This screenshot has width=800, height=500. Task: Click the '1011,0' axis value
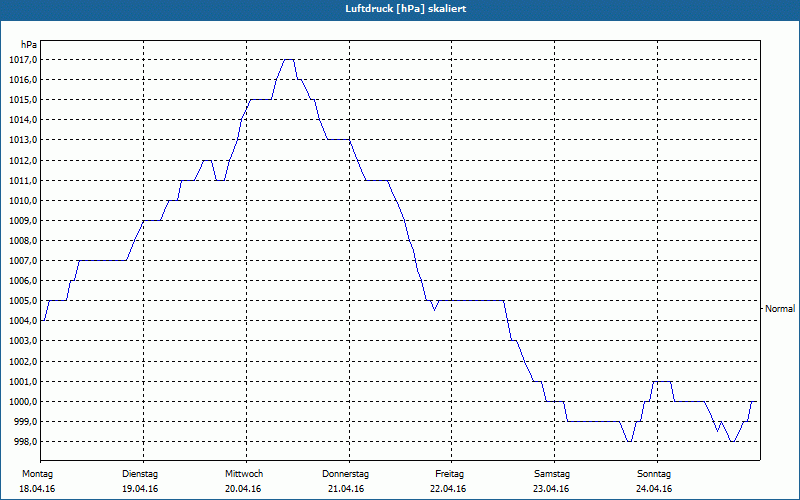[23, 181]
